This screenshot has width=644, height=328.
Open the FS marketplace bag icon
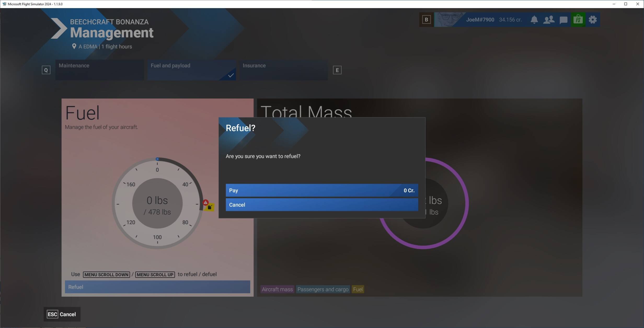pyautogui.click(x=578, y=20)
